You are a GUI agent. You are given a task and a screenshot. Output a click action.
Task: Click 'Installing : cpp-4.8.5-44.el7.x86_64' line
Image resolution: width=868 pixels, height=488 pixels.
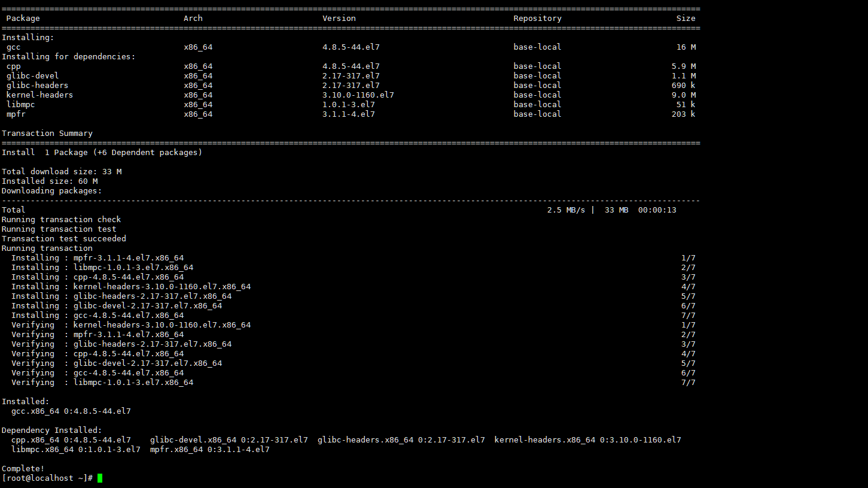[98, 277]
